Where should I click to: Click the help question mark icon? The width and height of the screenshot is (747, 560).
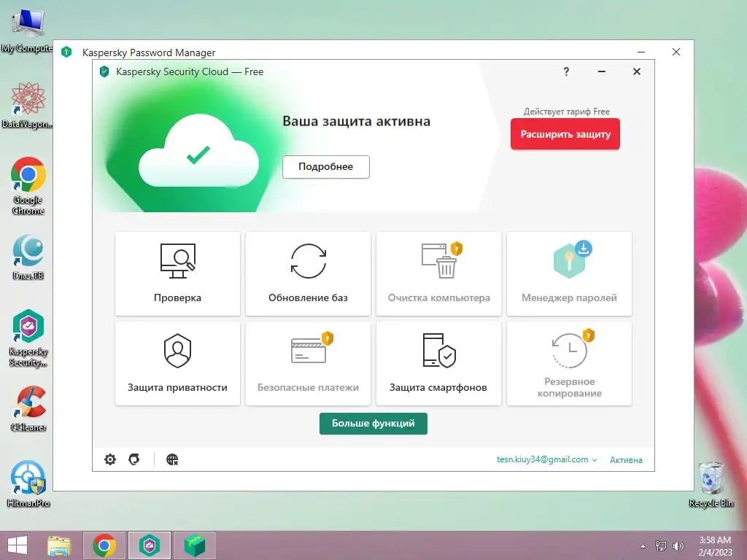[566, 71]
